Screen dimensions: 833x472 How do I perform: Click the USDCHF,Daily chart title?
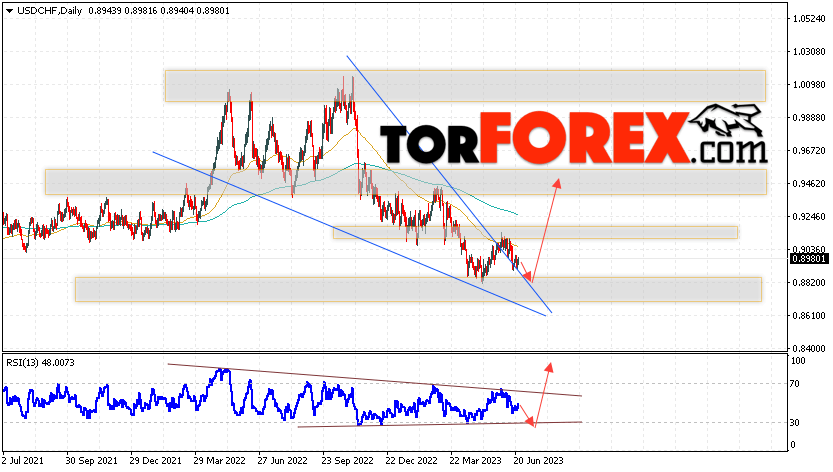[x=50, y=11]
